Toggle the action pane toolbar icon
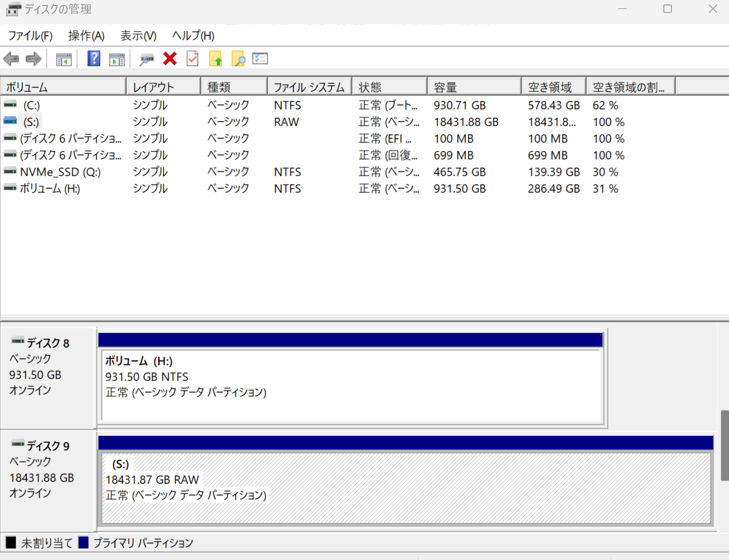This screenshot has height=560, width=729. [117, 59]
